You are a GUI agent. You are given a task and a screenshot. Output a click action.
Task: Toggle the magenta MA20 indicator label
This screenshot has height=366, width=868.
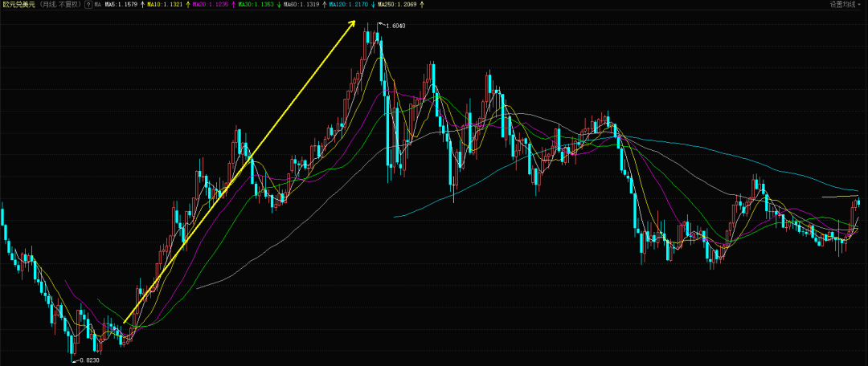[211, 4]
